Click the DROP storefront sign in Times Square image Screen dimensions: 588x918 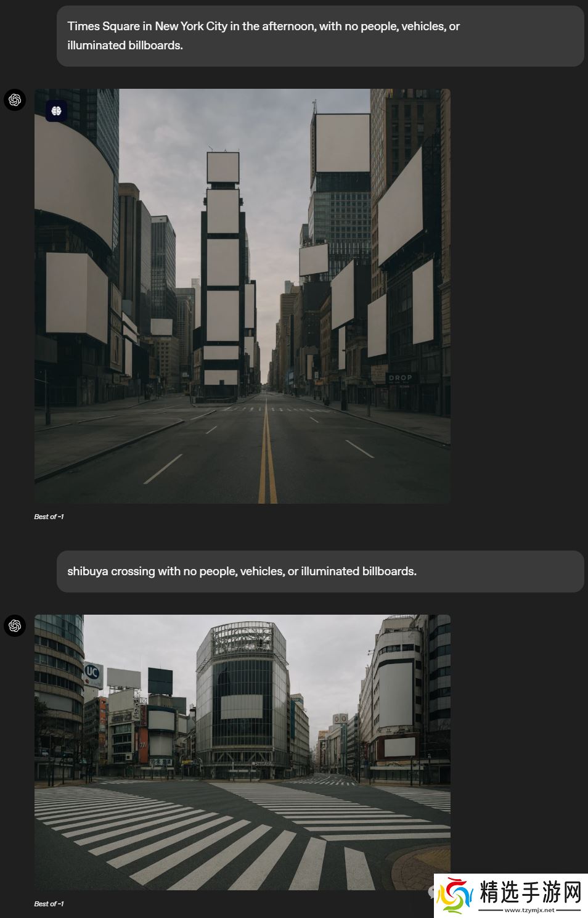(x=400, y=377)
